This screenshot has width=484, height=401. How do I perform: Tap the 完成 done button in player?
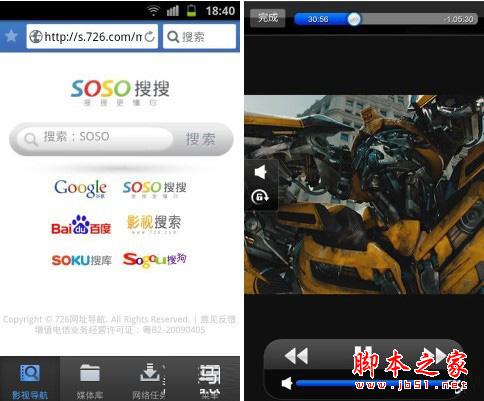268,18
